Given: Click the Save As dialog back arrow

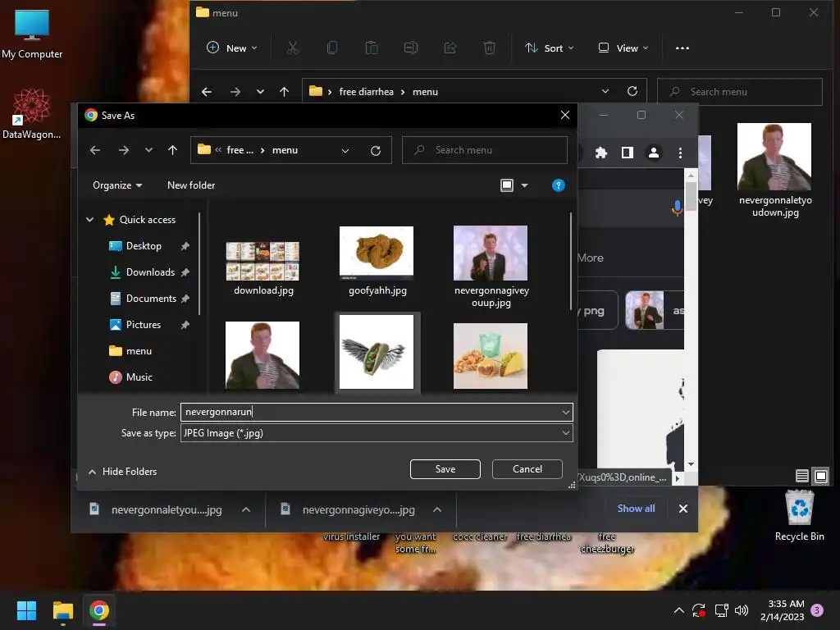Looking at the screenshot, I should click(x=95, y=151).
